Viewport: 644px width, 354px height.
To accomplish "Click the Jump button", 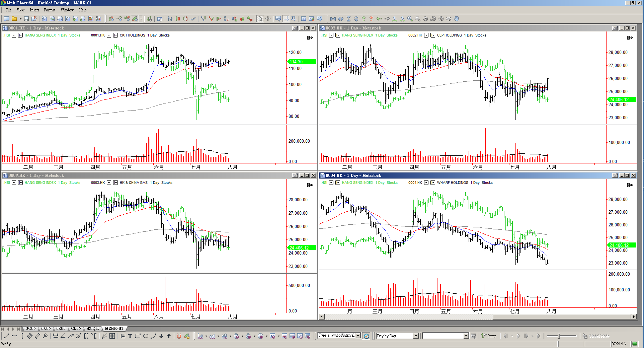I will click(489, 336).
